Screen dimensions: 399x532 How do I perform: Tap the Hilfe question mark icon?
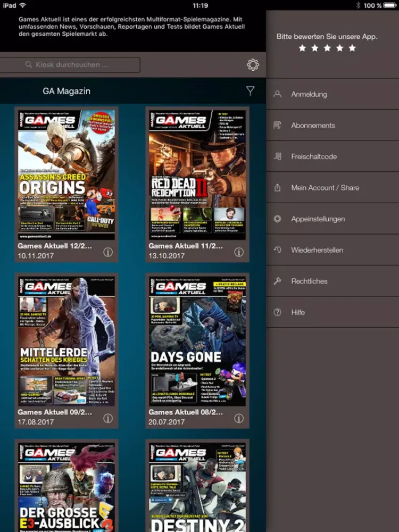coord(277,312)
